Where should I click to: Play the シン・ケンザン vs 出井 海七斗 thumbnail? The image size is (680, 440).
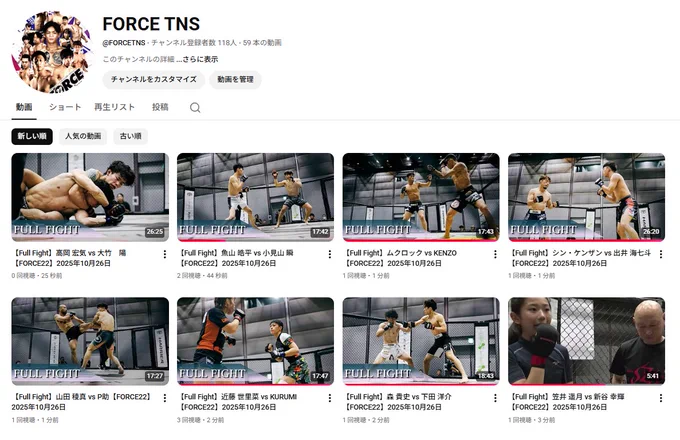pos(586,197)
